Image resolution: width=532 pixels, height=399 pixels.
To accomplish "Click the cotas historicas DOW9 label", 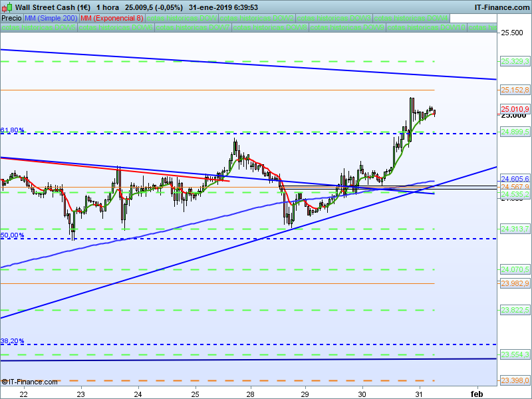I will pos(347,27).
